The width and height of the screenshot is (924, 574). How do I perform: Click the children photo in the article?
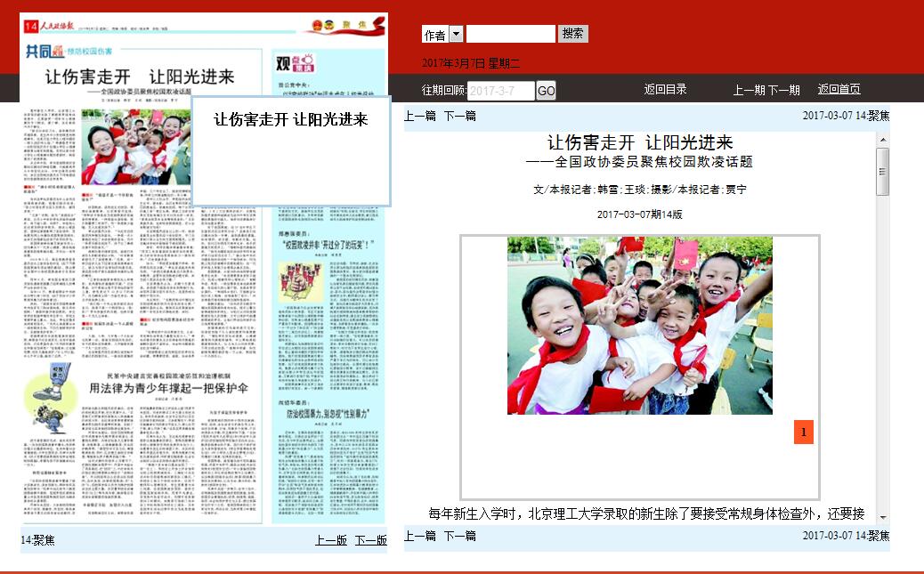639,325
